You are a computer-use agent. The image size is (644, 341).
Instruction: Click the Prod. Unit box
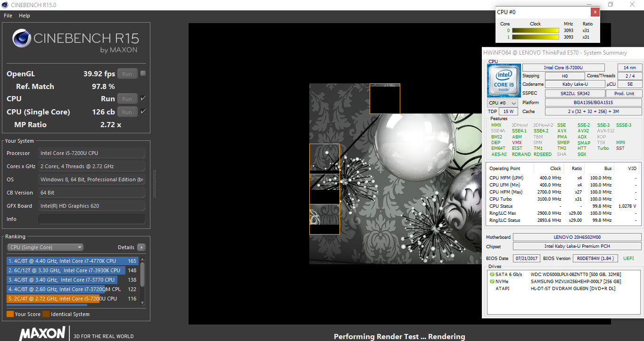[624, 94]
